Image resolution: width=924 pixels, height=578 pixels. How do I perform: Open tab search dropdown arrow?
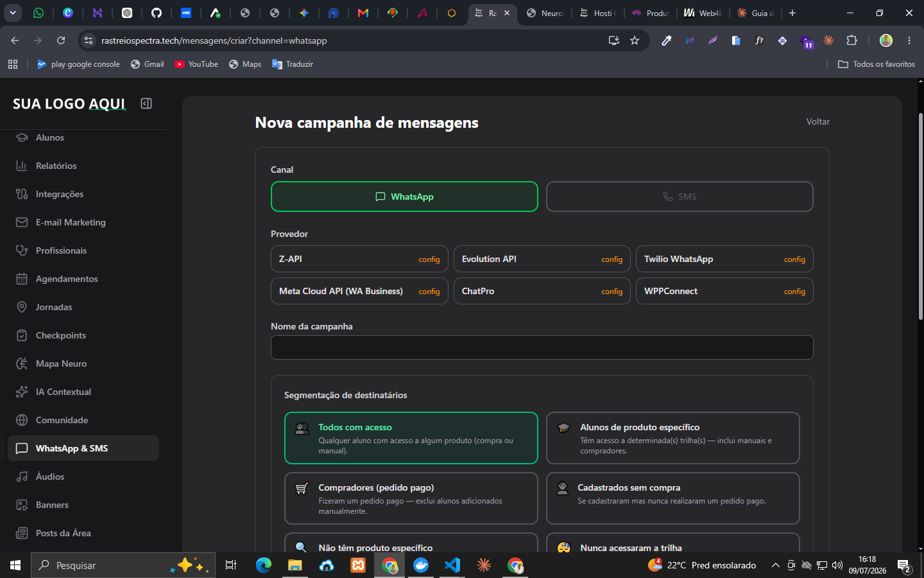pyautogui.click(x=13, y=12)
